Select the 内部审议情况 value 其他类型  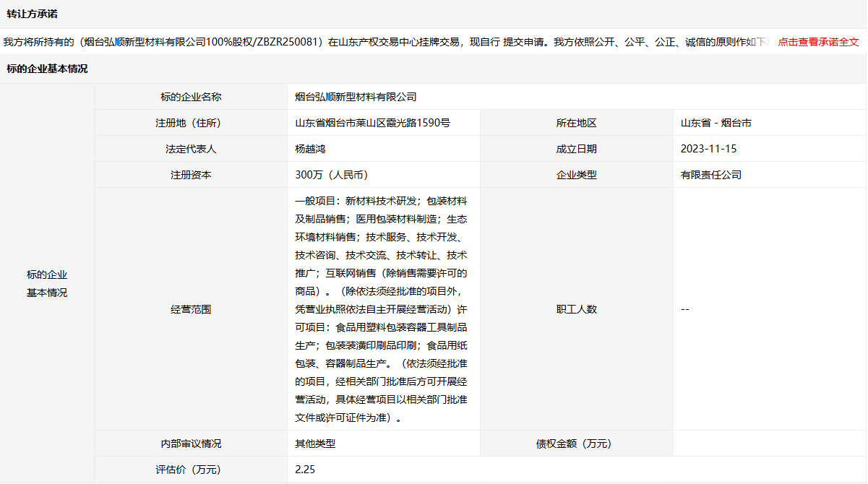[x=316, y=444]
